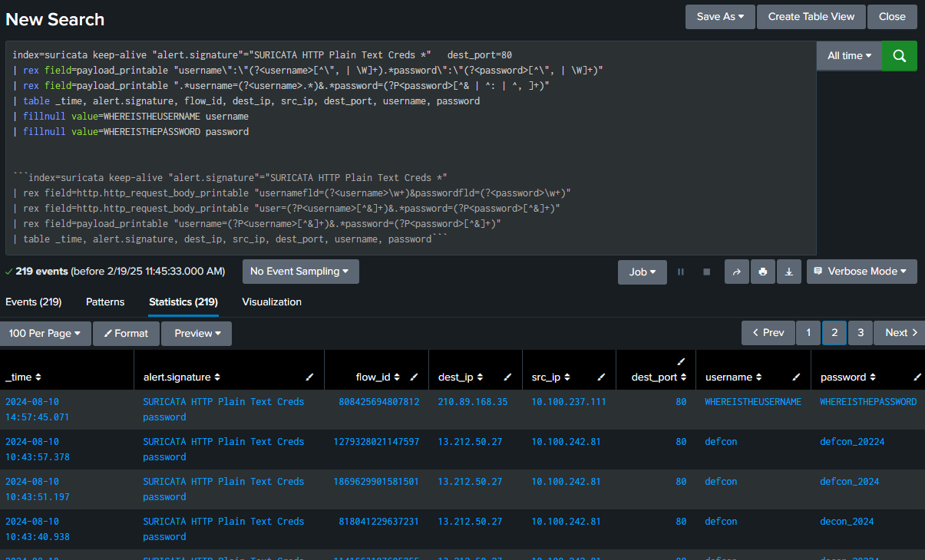Expand the No Event Sampling dropdown
This screenshot has width=925, height=560.
point(300,272)
